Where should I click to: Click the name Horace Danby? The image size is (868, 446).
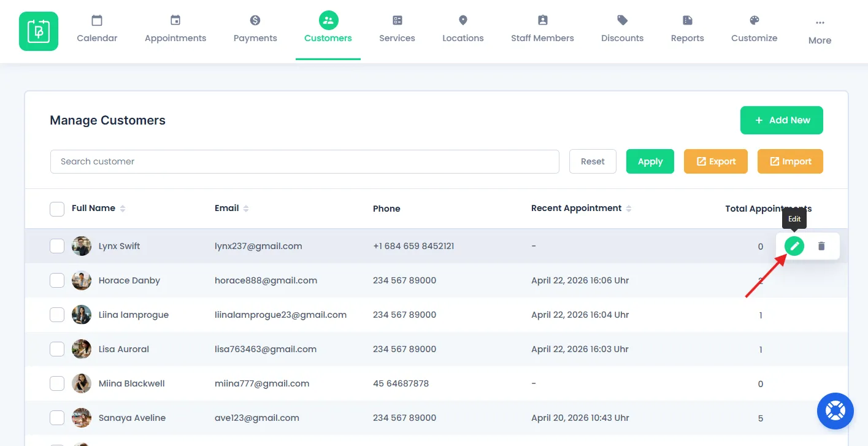click(129, 280)
